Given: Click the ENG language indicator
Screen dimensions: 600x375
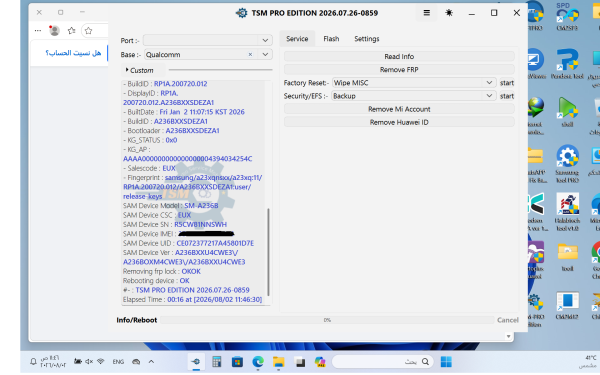Looking at the screenshot, I should click(118, 362).
